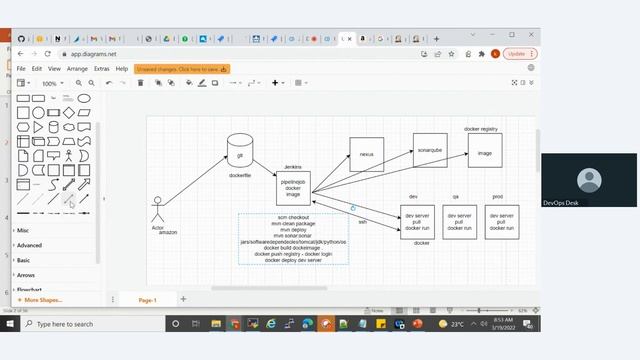The width and height of the screenshot is (640, 360).
Task: Delete the selected element with trash icon
Action: 140,83
